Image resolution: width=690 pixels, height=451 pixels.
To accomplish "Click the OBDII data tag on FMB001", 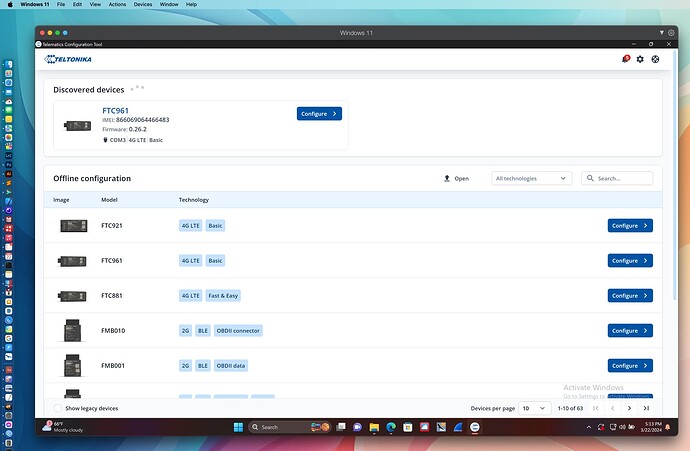I will point(231,366).
